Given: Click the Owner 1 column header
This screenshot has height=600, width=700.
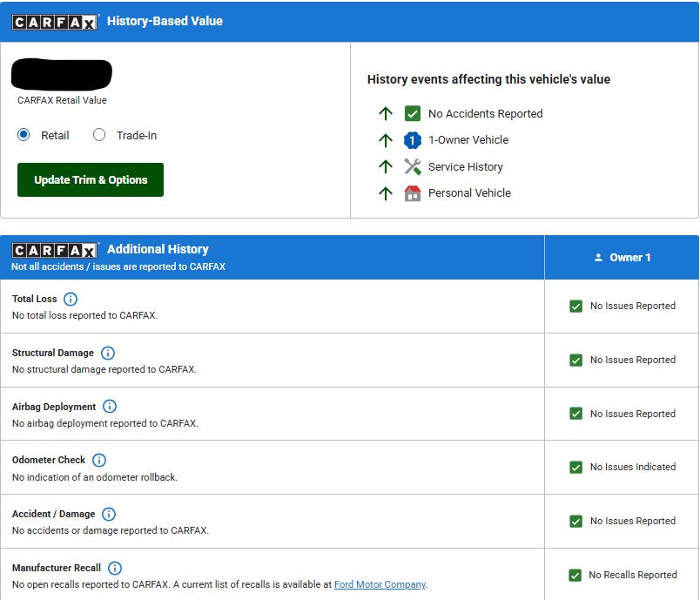Looking at the screenshot, I should pos(622,258).
